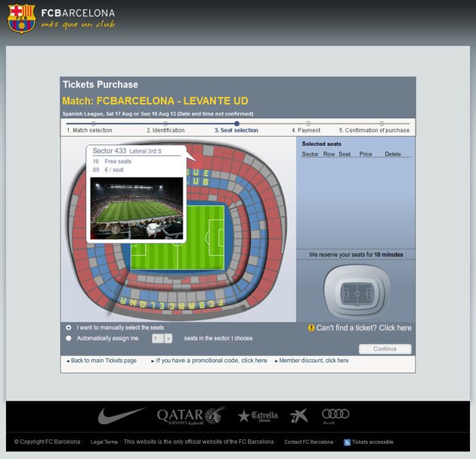Open the Qatar Airways sponsor logo

click(191, 415)
